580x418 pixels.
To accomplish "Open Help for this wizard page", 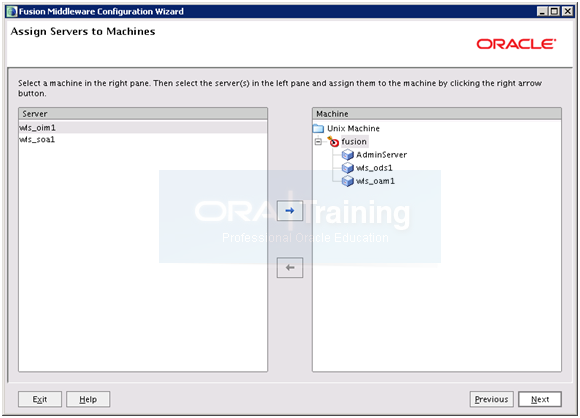I will click(88, 400).
